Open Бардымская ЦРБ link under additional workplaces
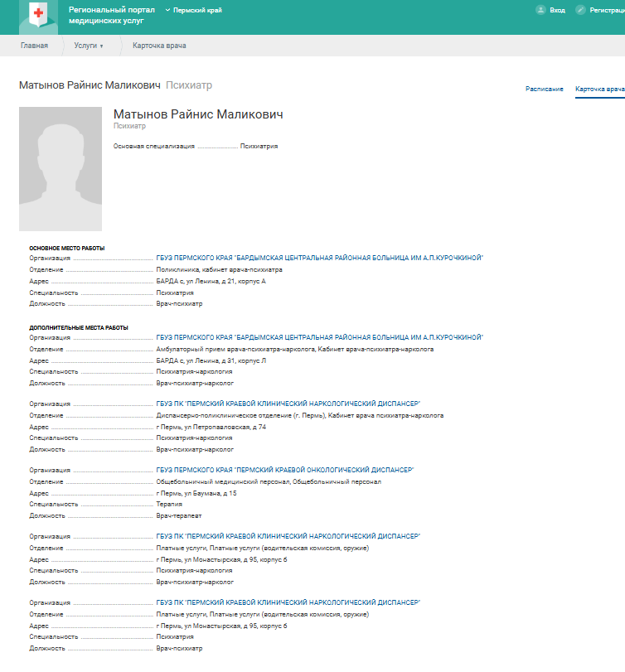 319,338
